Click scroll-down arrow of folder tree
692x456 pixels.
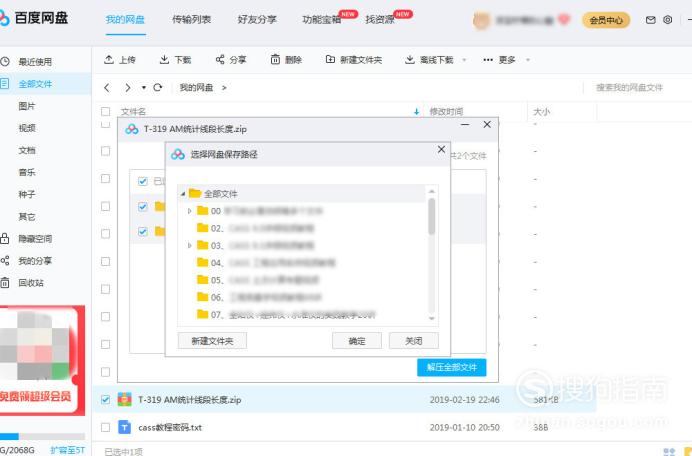[x=432, y=318]
